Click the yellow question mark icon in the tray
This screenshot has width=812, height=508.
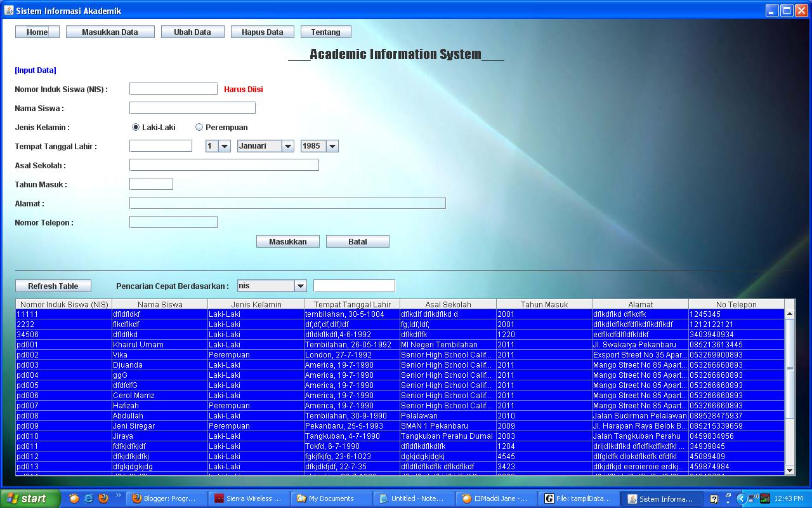(x=714, y=498)
